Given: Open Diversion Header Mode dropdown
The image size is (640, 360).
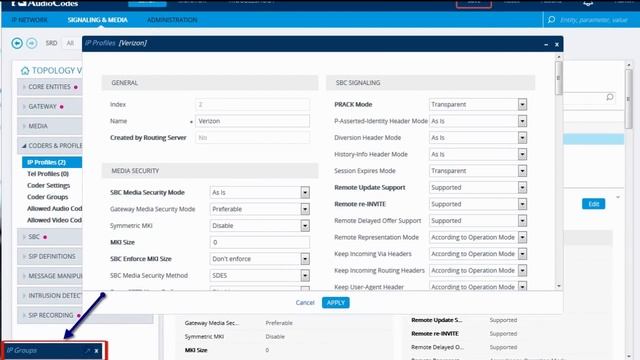Looking at the screenshot, I should click(x=522, y=138).
